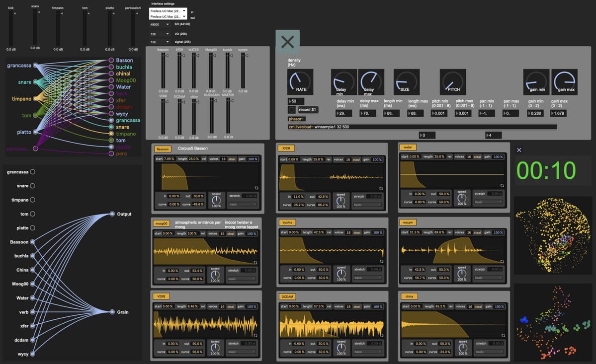Open the signal vector size dropdown
Viewport: 596px width, 364px height.
pyautogui.click(x=160, y=42)
